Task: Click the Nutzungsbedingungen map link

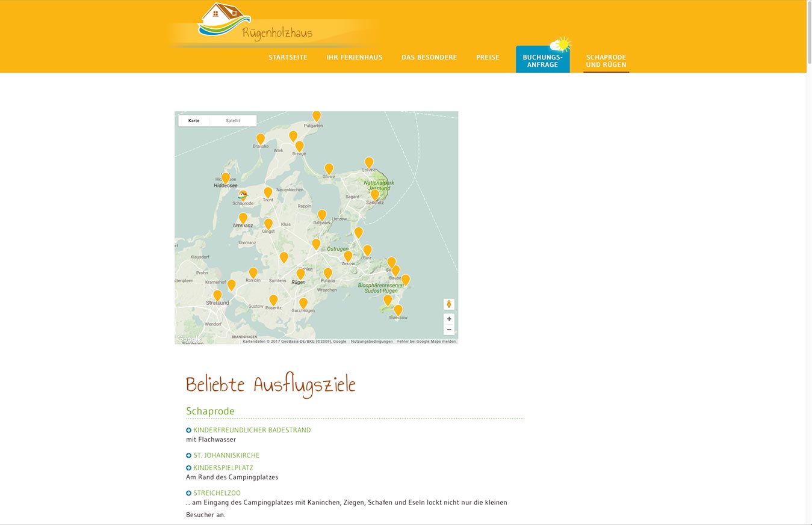Action: [x=371, y=342]
